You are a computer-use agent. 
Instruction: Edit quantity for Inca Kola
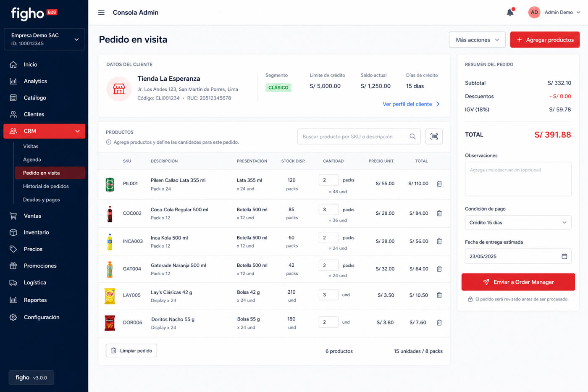point(328,238)
